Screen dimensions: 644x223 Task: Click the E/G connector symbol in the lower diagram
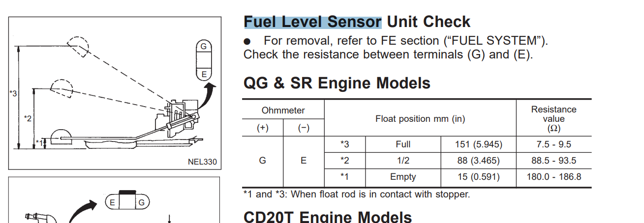tap(127, 202)
